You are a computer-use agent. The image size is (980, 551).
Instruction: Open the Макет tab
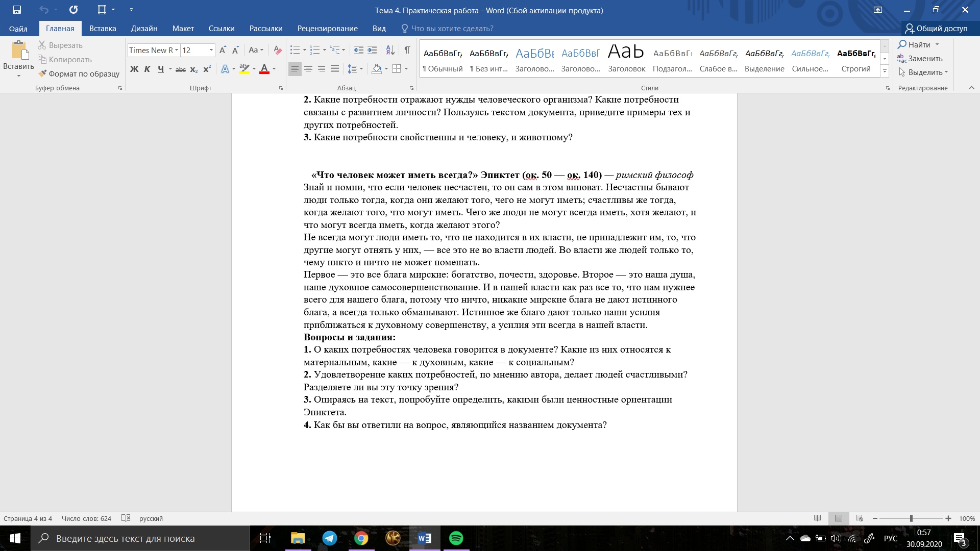[183, 29]
